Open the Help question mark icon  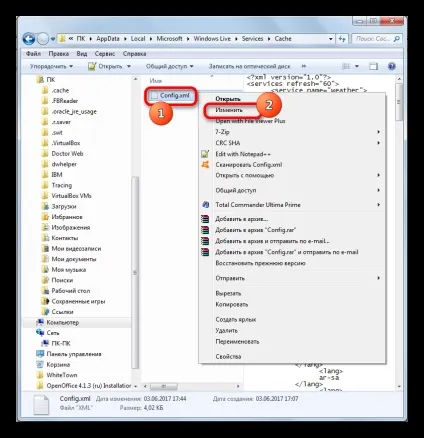[x=392, y=66]
